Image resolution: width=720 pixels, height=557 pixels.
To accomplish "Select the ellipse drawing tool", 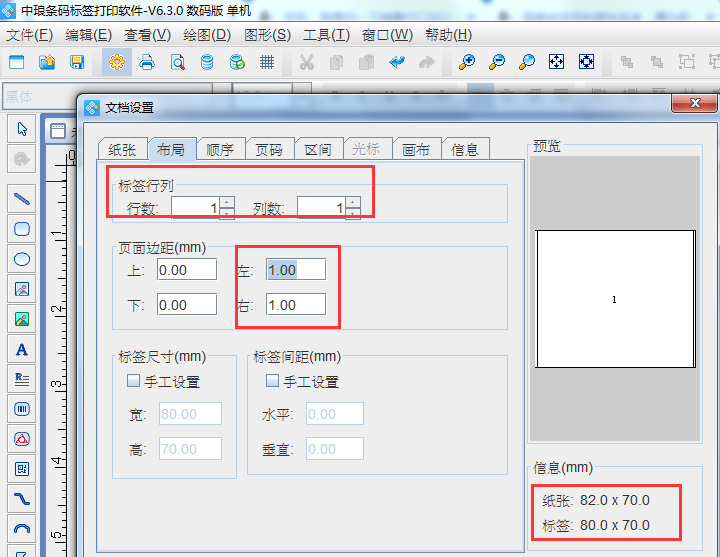I will pyautogui.click(x=21, y=259).
